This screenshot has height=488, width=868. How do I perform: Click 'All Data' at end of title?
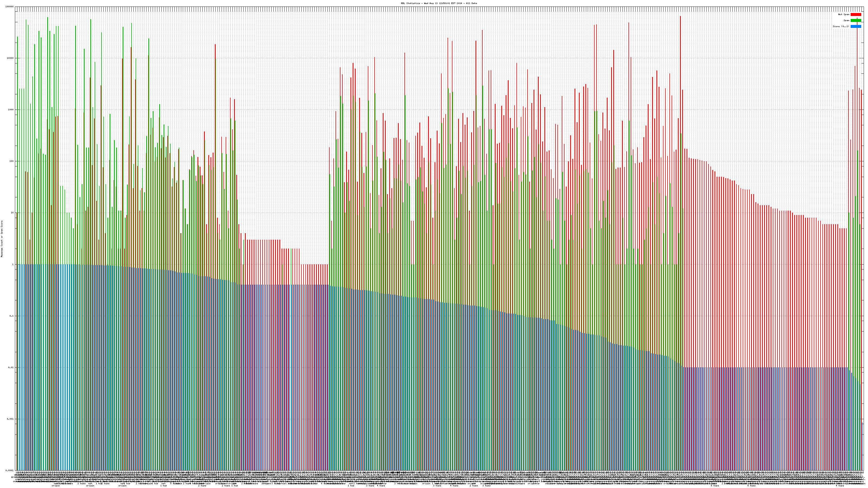click(472, 3)
